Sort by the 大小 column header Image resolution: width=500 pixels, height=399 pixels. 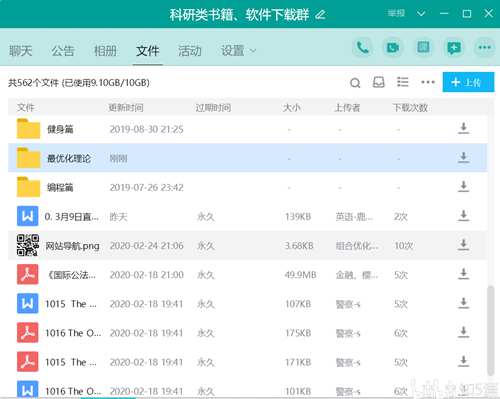point(292,108)
